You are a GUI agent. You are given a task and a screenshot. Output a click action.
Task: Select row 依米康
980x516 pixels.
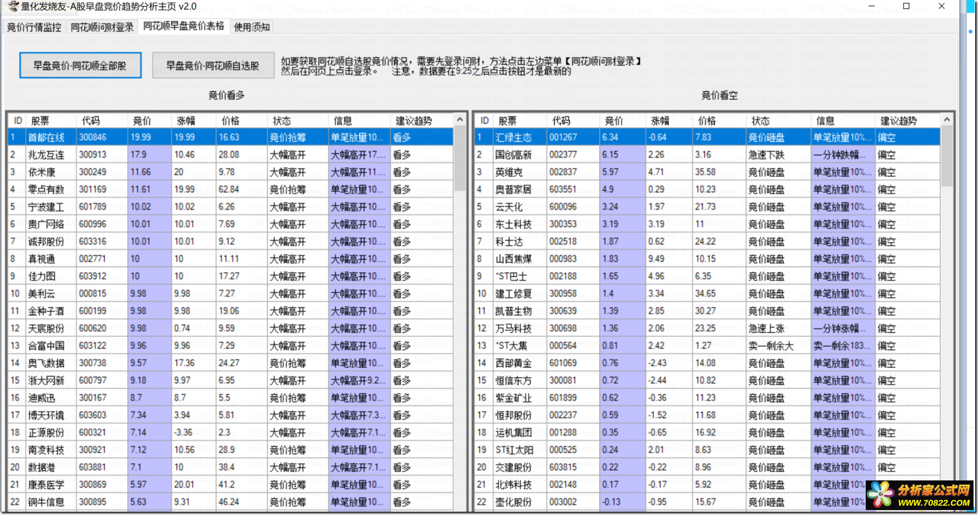(230, 172)
